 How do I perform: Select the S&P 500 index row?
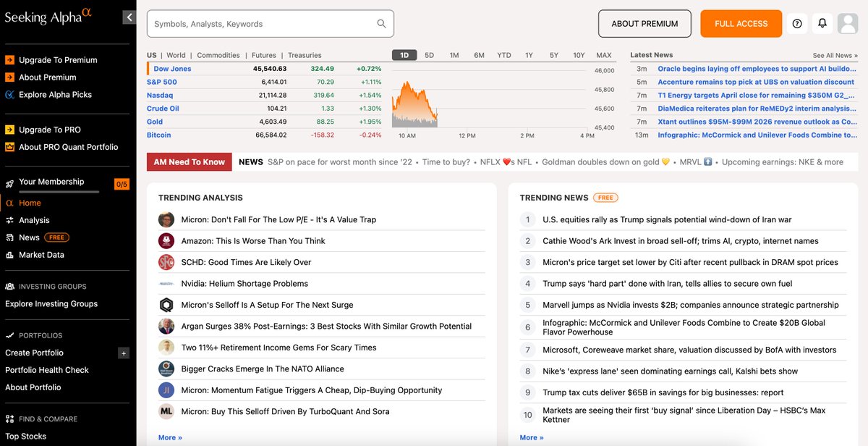[264, 82]
